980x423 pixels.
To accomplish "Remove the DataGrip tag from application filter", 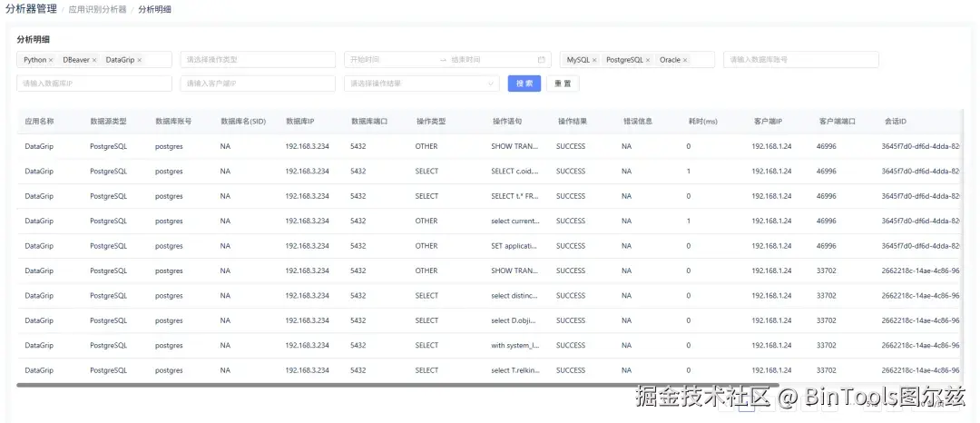I will tap(140, 60).
